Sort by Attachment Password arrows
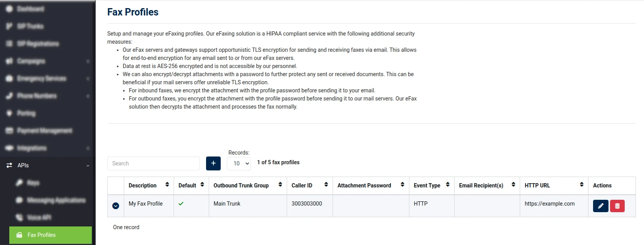 click(x=402, y=185)
